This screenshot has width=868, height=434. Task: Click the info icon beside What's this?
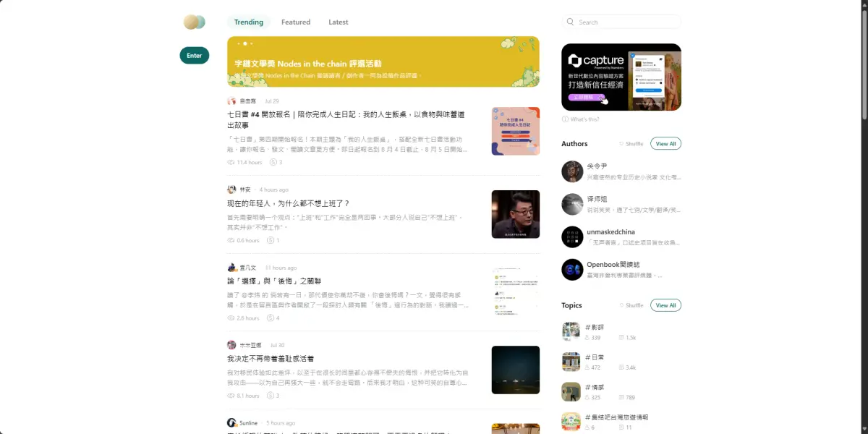click(565, 119)
